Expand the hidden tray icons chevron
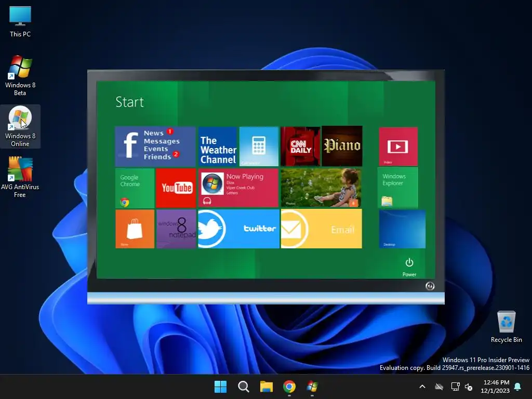 point(422,387)
